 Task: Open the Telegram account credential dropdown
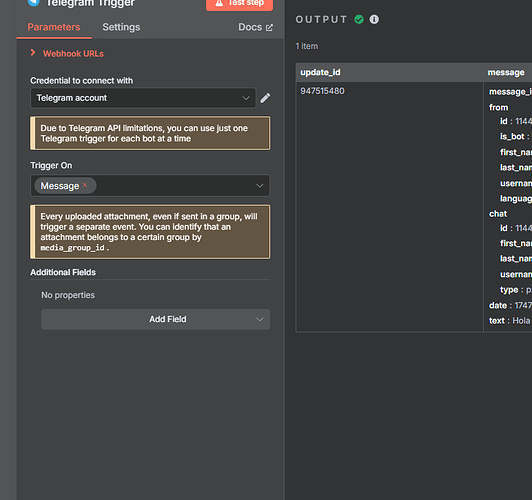(143, 98)
